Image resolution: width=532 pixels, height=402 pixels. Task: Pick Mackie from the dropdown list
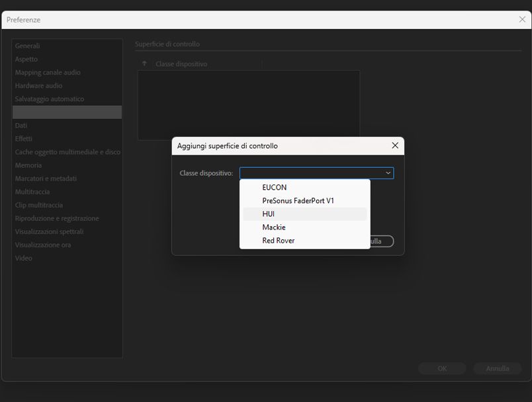point(304,227)
